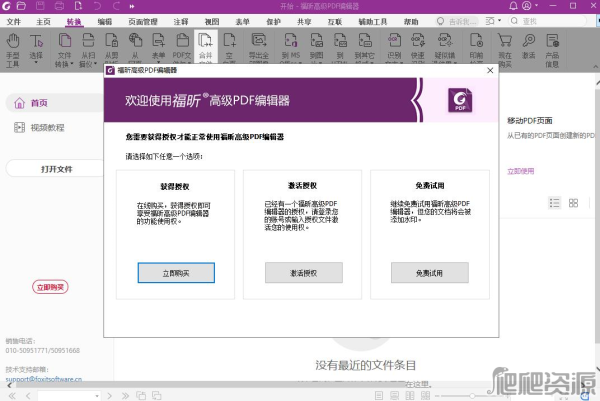Viewport: 600px width, 401px height.
Task: Select single page view icon in status bar
Action: pos(379,396)
